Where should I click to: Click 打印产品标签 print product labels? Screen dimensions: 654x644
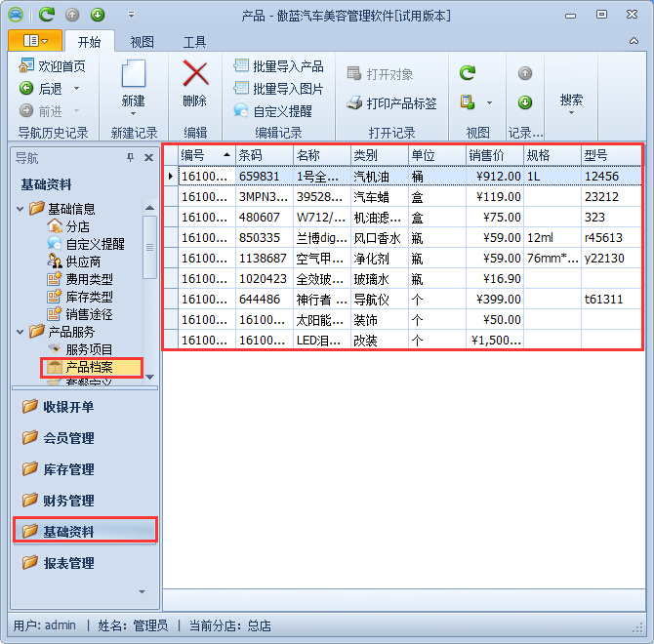392,102
